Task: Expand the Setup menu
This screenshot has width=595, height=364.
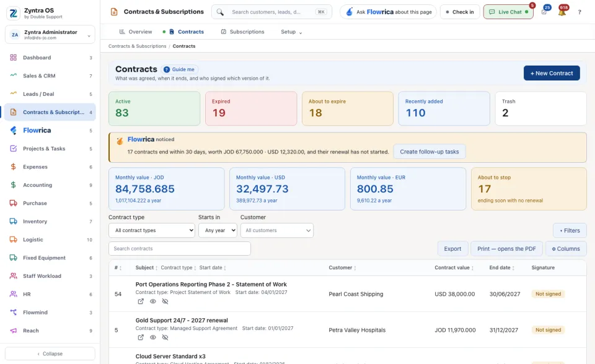Action: click(x=291, y=32)
